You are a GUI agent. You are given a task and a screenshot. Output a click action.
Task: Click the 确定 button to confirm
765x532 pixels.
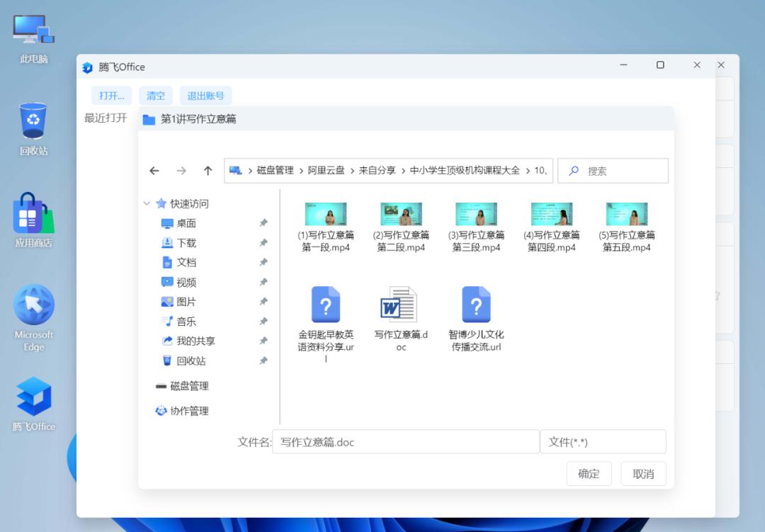[589, 473]
